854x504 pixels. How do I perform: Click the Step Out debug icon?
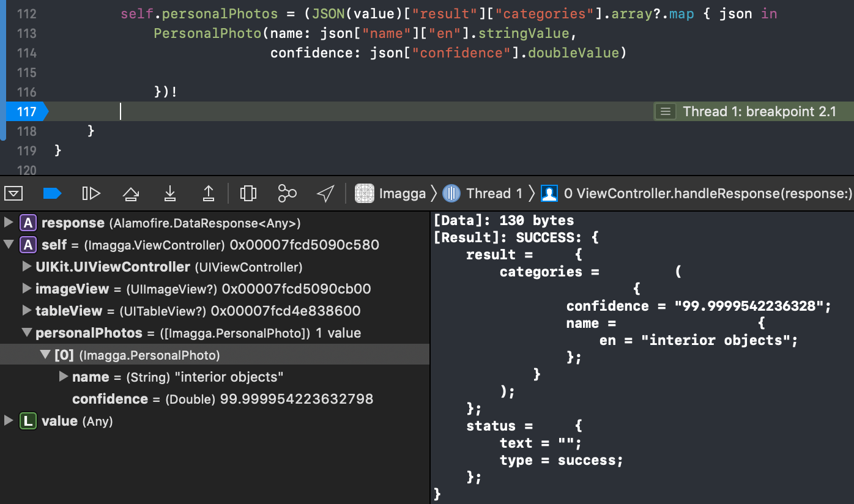point(209,194)
